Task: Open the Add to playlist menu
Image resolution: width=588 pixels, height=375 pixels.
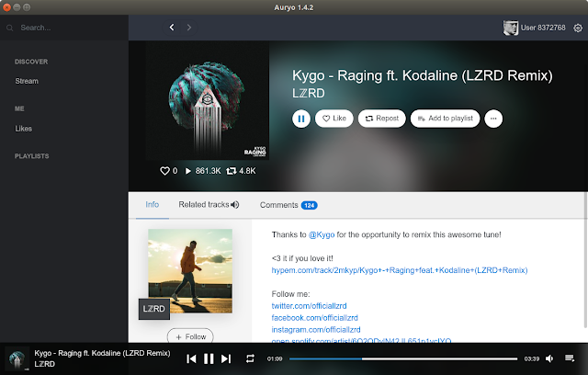Action: (445, 119)
